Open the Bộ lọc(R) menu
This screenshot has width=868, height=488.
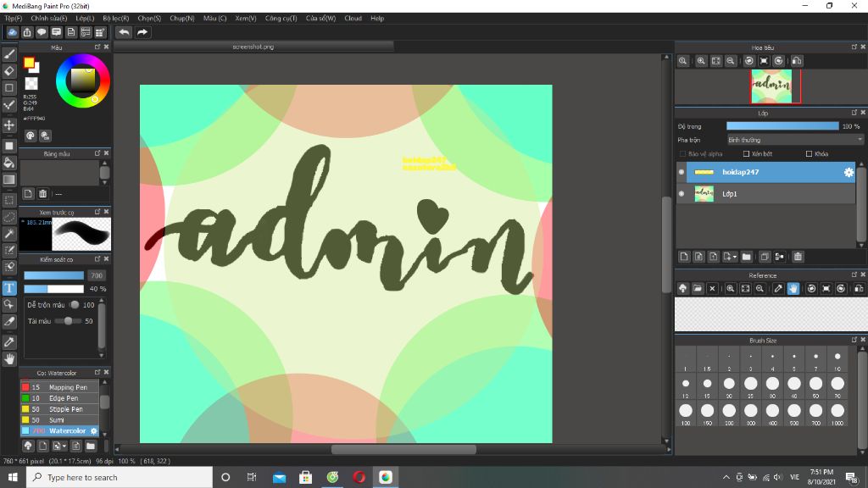tap(115, 19)
